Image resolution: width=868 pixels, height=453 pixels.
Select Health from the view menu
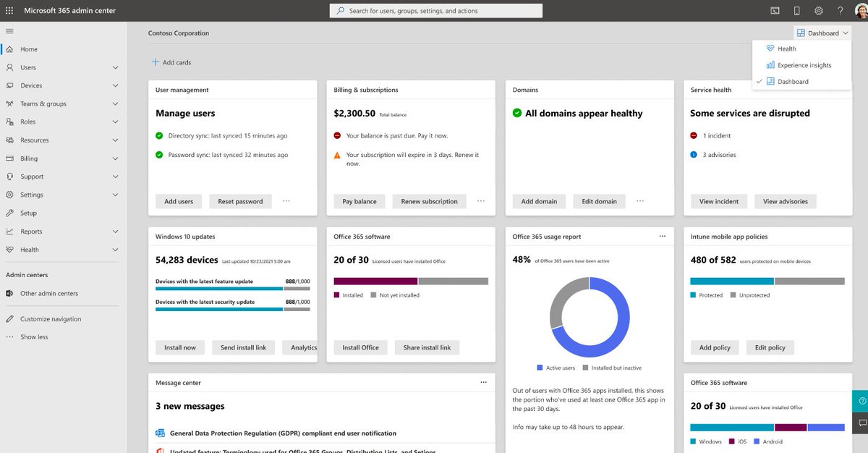[x=801, y=48]
